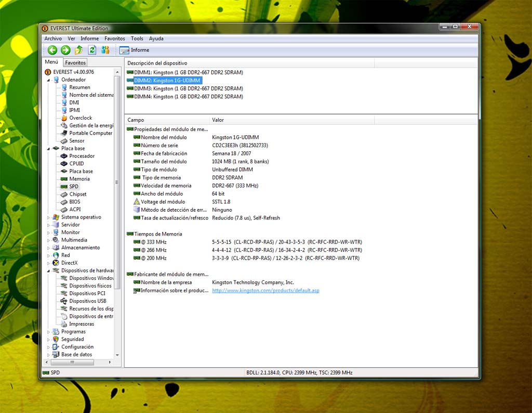The height and width of the screenshot is (413, 532).
Task: Expand the Almacenamiento node
Action: pyautogui.click(x=48, y=248)
